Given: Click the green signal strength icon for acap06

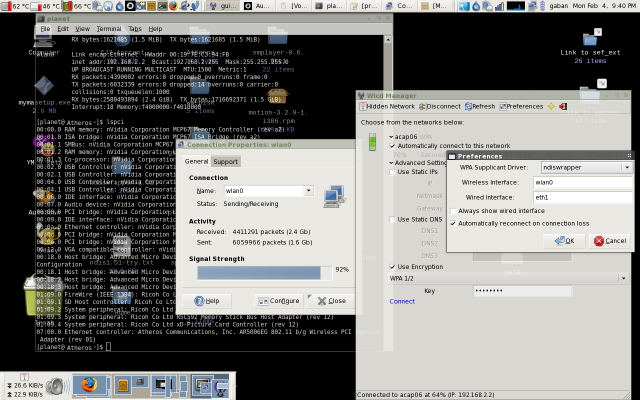Looking at the screenshot, I should (372, 142).
